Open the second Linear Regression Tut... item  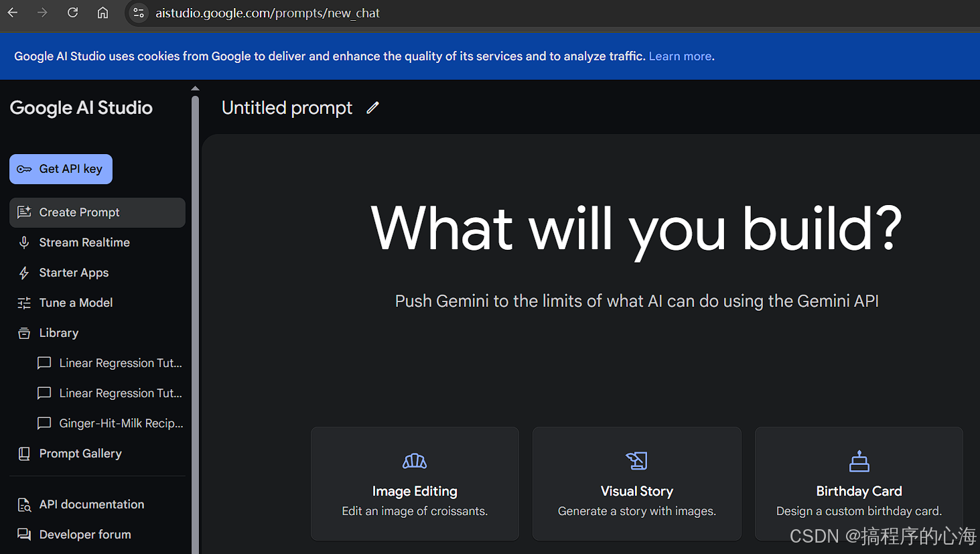click(109, 393)
